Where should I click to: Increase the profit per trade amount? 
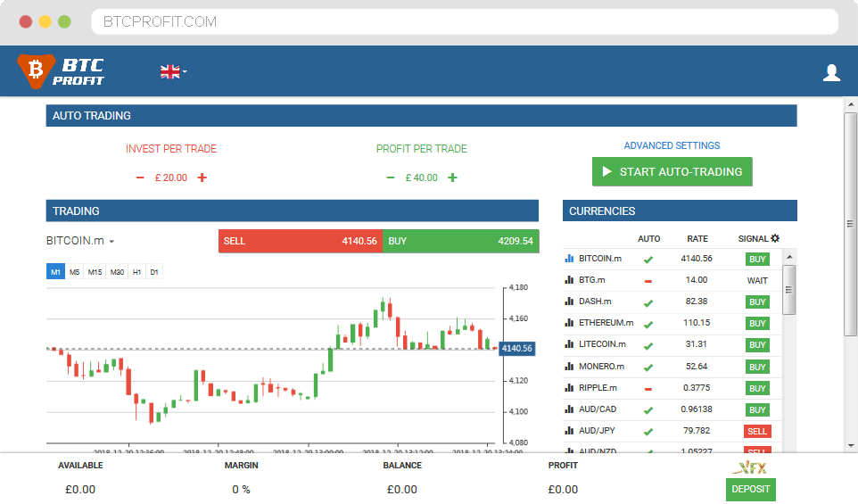pyautogui.click(x=452, y=178)
